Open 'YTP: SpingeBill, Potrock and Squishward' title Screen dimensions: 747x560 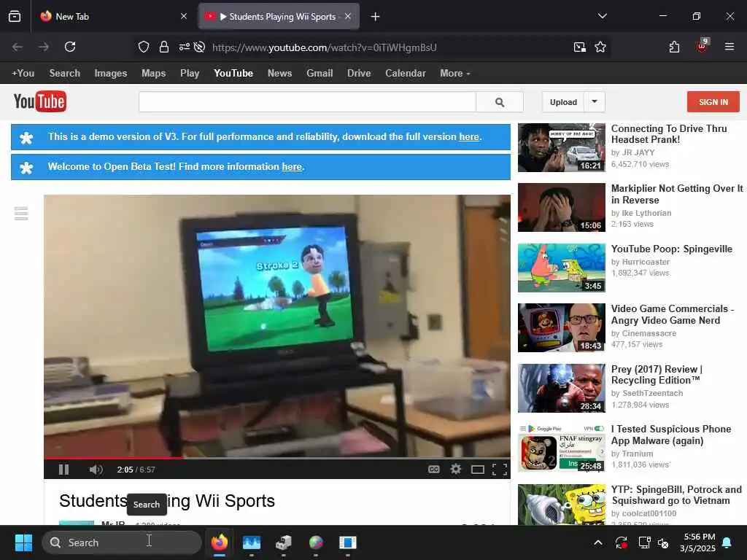click(676, 495)
